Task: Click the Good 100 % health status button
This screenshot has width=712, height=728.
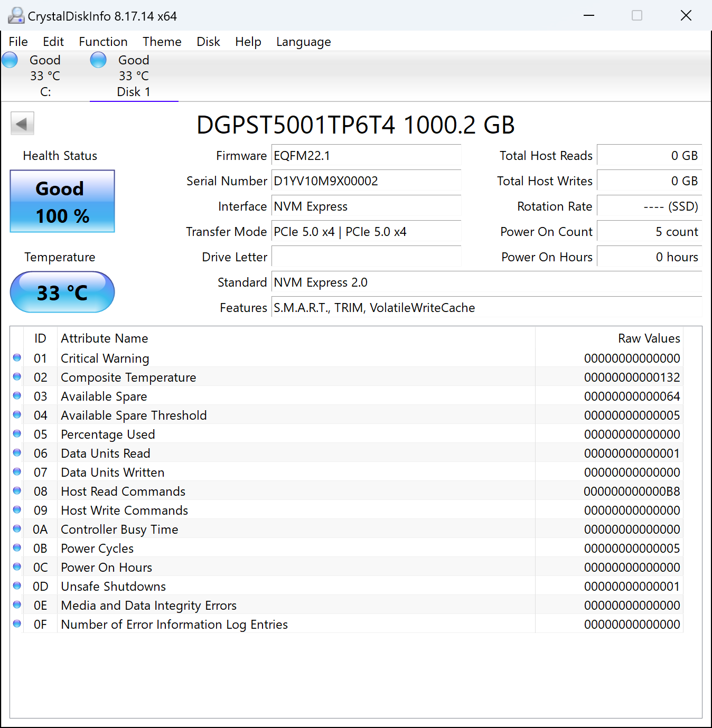Action: click(x=62, y=201)
